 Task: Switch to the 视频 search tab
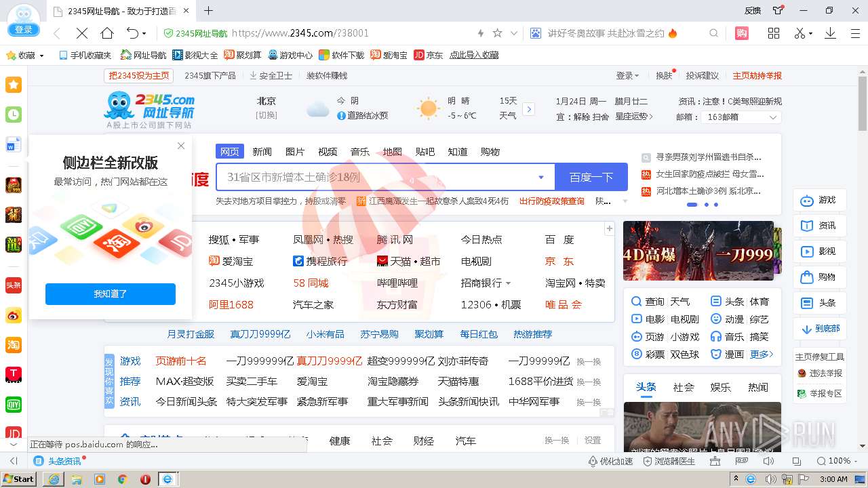[328, 152]
